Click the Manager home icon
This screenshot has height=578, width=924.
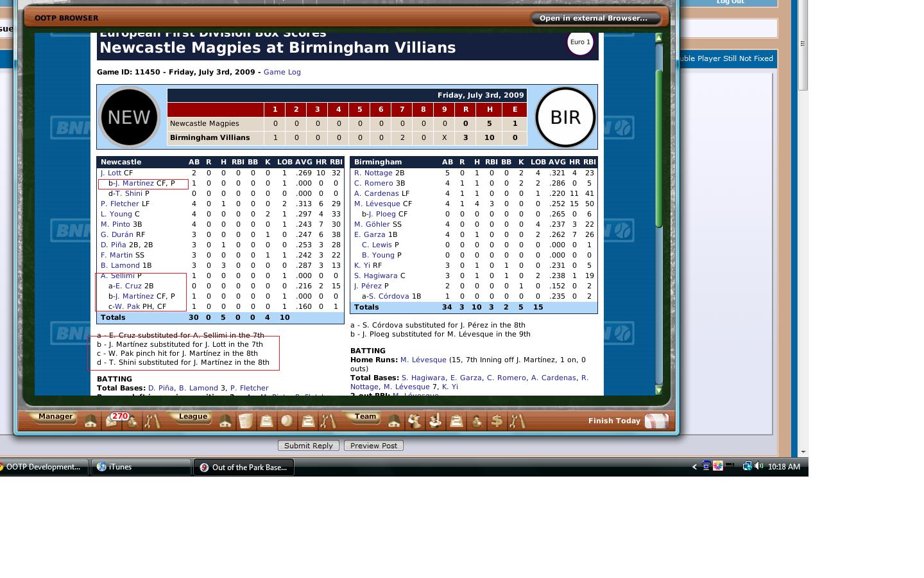point(91,421)
